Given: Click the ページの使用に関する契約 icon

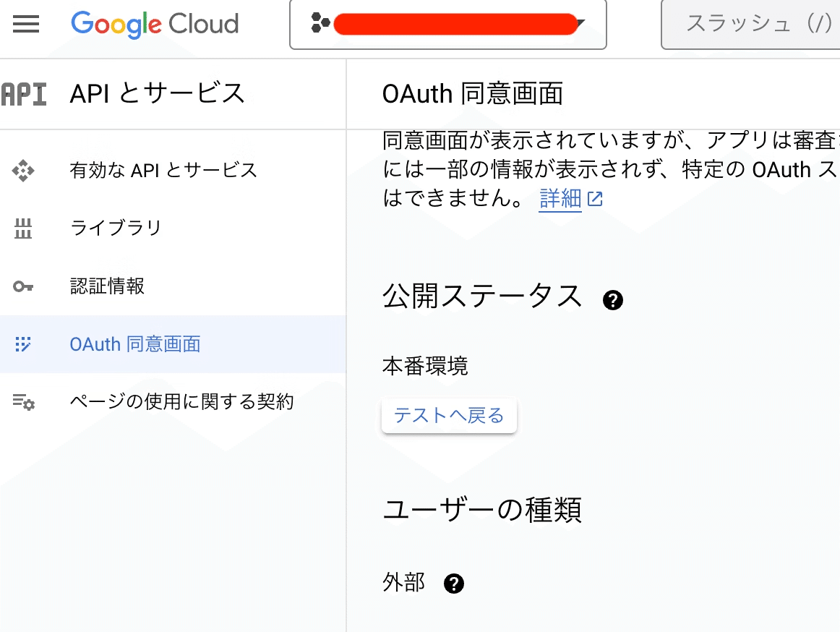Looking at the screenshot, I should tap(23, 401).
